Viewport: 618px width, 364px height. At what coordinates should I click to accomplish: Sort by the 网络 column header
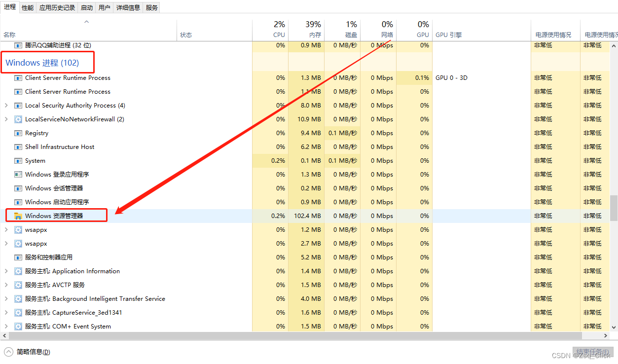click(x=378, y=30)
